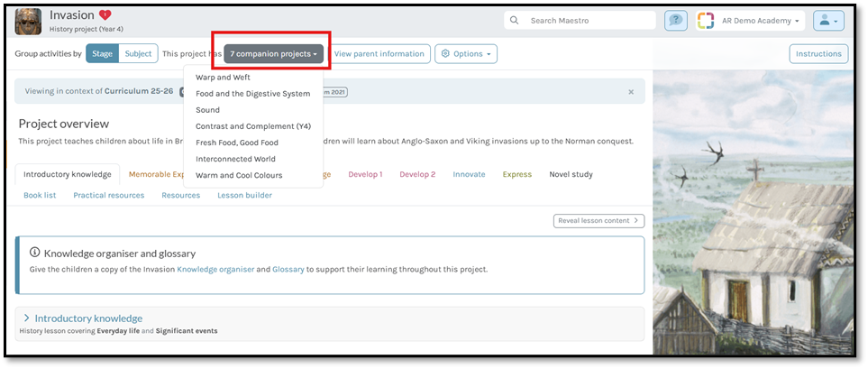Click the View parent information button
Screen dimensions: 868x369
(379, 54)
